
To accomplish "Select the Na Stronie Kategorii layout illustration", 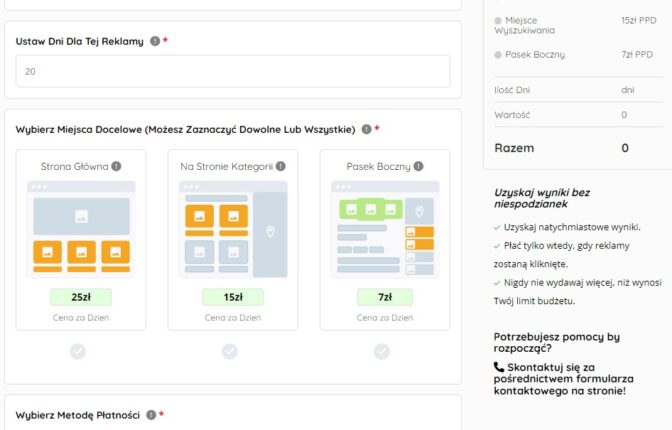I will click(233, 229).
